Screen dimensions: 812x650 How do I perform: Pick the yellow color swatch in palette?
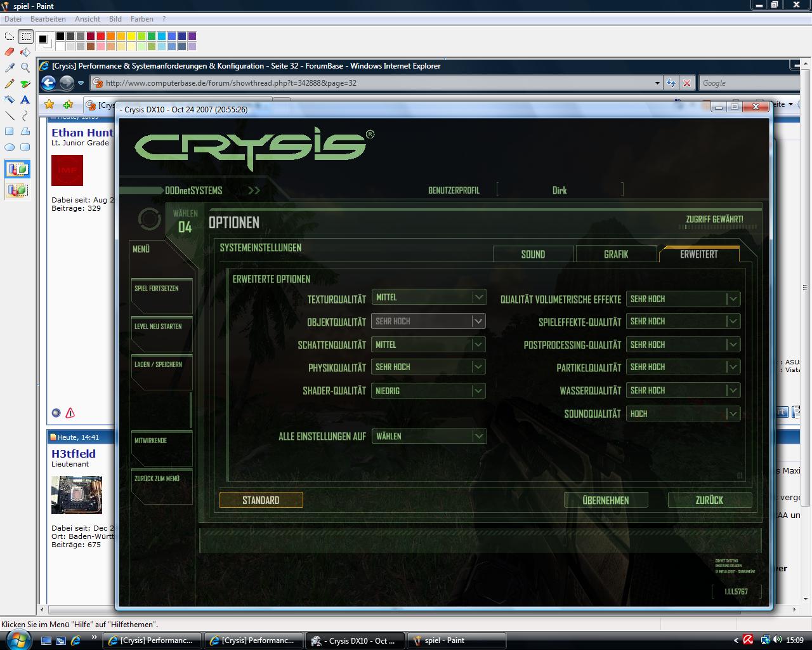131,36
